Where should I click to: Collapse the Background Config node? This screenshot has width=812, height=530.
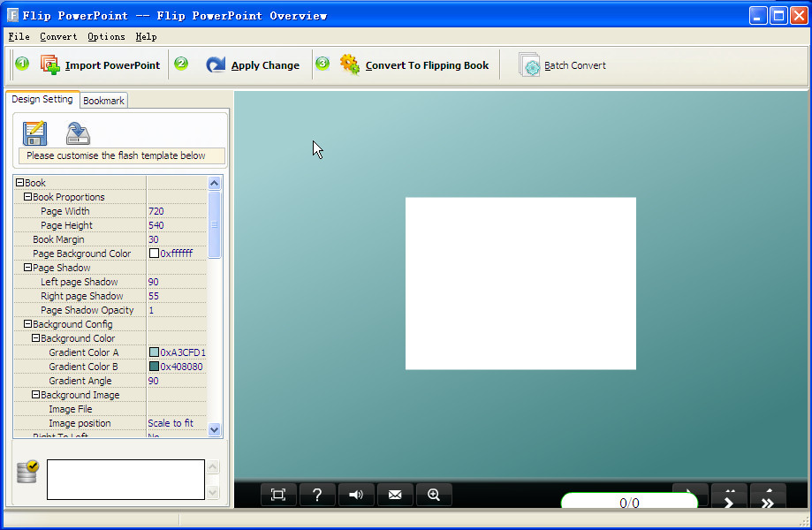coord(28,323)
